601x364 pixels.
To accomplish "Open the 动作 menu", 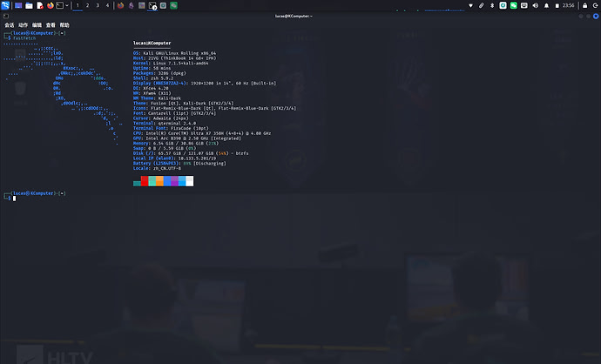I will pos(23,25).
